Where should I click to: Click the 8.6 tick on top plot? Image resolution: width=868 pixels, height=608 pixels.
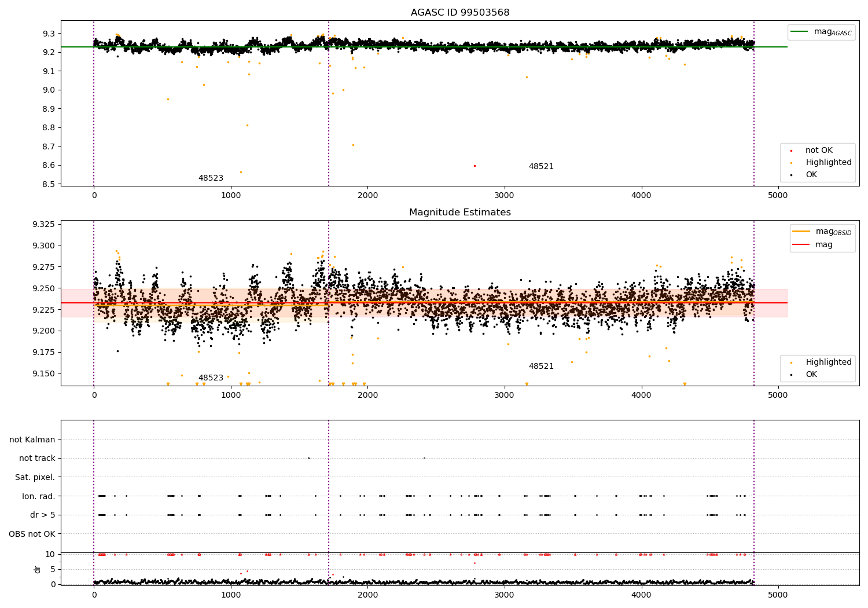pos(49,165)
